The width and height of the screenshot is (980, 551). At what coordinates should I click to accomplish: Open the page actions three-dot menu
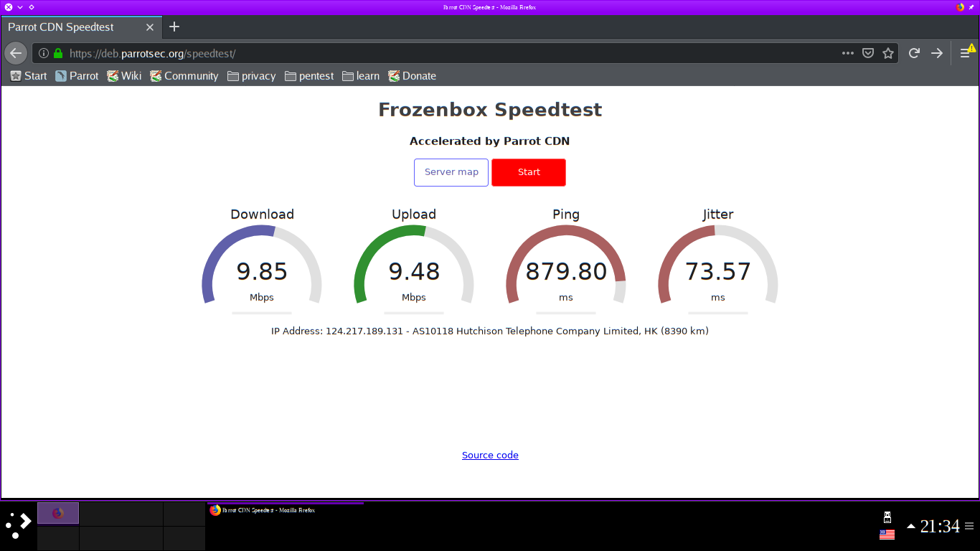tap(848, 53)
